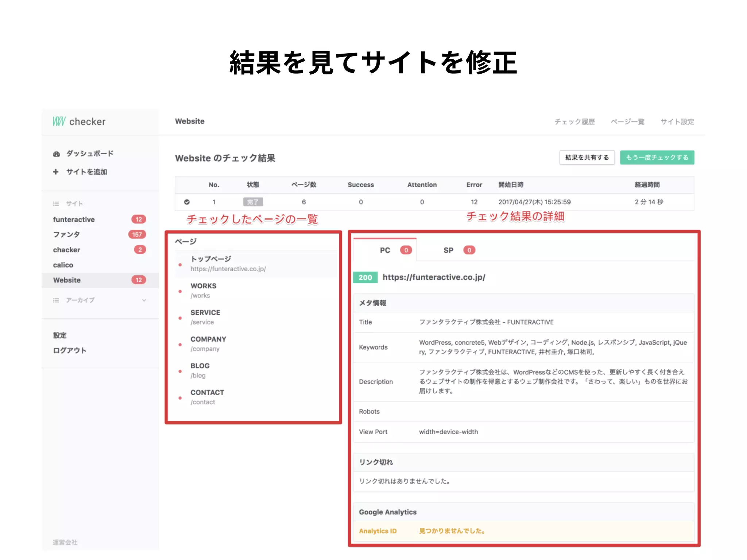The height and width of the screenshot is (560, 747).
Task: Open the funteractive site in sidebar
Action: [x=74, y=219]
